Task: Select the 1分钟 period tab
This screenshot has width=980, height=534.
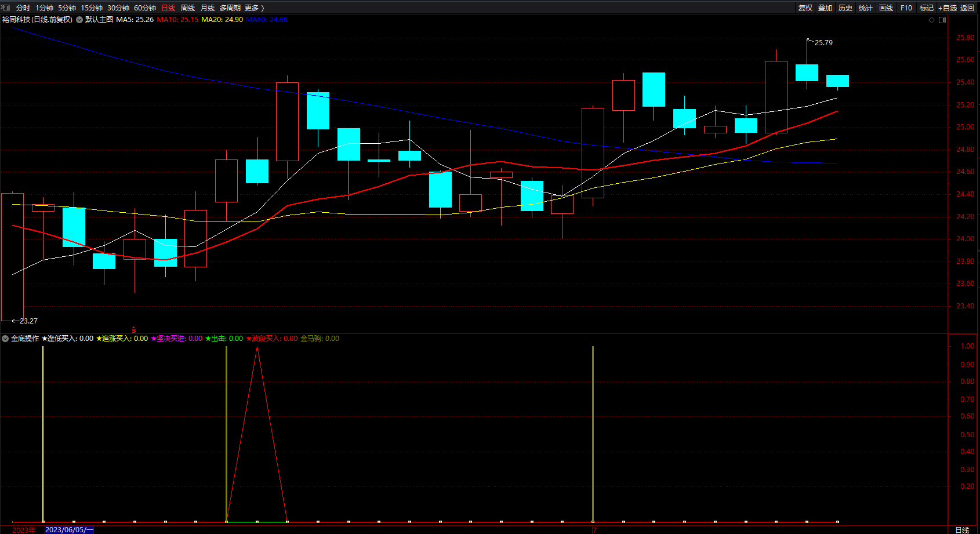Action: tap(44, 8)
